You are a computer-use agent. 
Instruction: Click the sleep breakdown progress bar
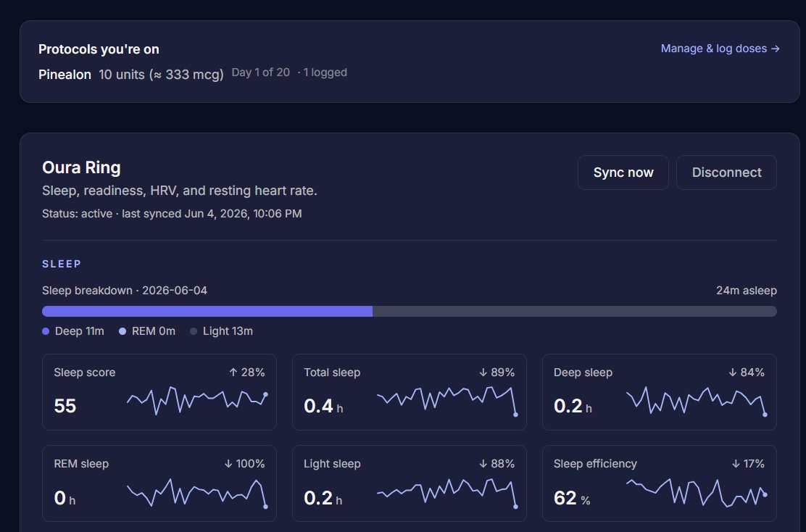point(410,311)
